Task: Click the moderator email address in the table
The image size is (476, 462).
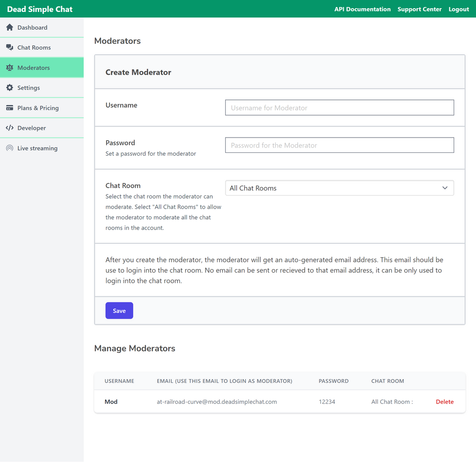Action: coord(217,402)
